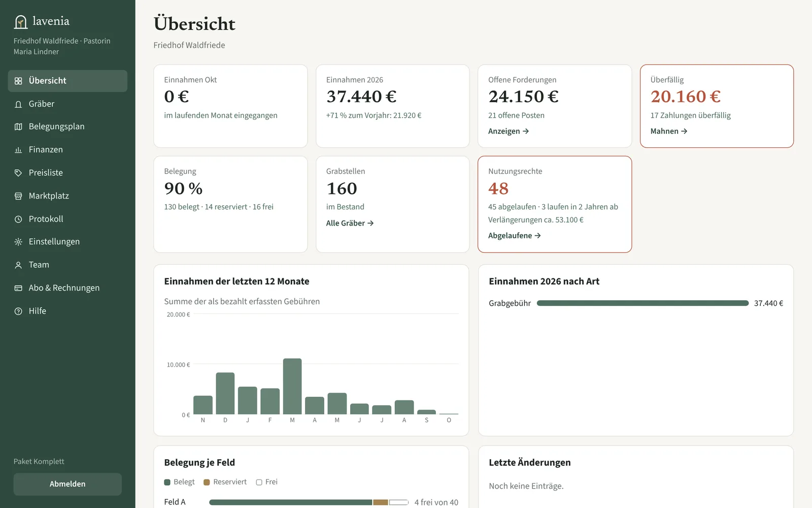812x508 pixels.
Task: Click the overdue amount 20.160 €
Action: coord(686,97)
